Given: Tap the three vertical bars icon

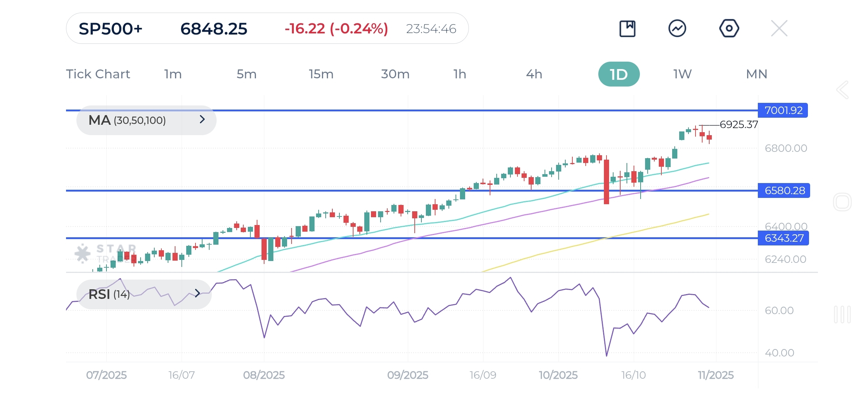Looking at the screenshot, I should [842, 314].
